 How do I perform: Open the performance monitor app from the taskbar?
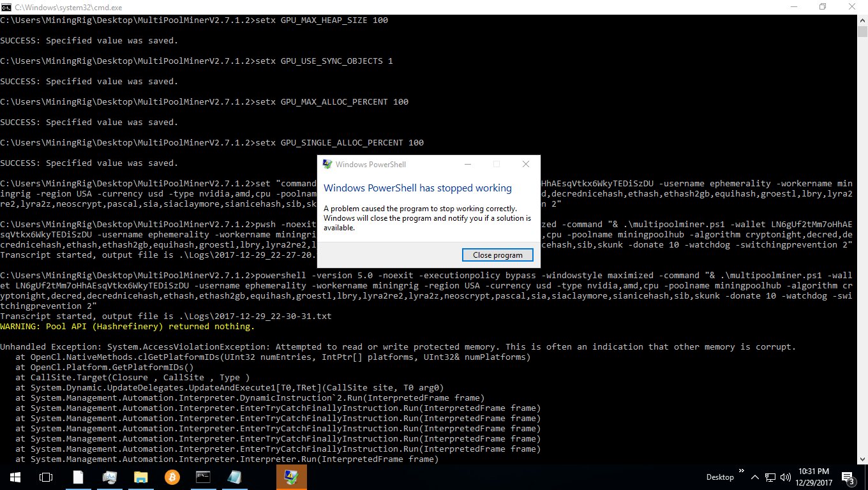pos(109,477)
